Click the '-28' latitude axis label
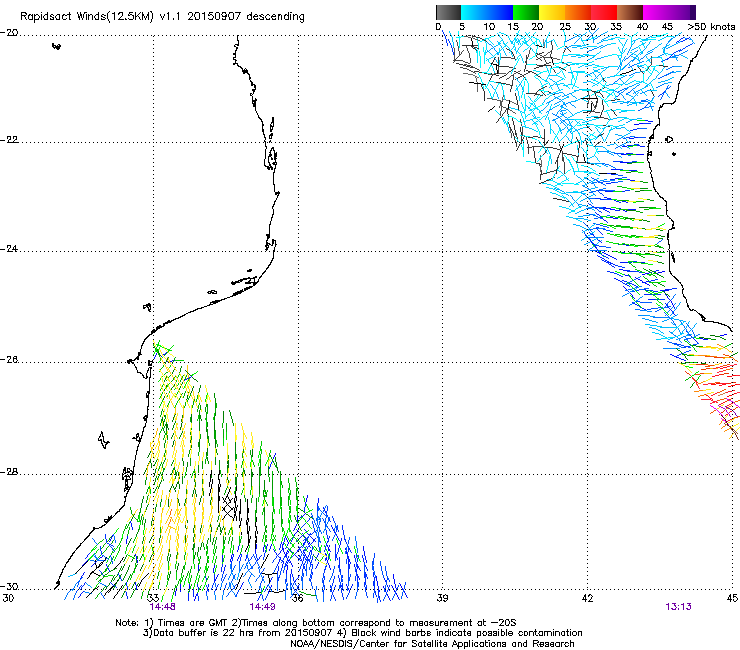 pos(9,472)
